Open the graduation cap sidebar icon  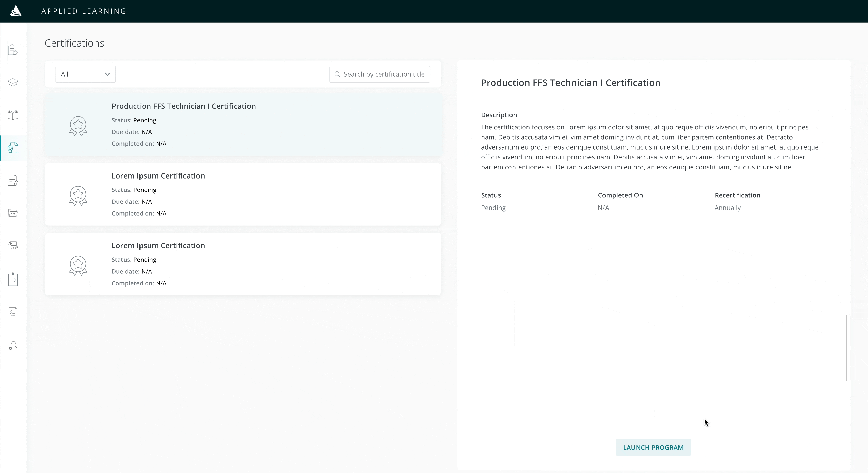[x=13, y=82]
